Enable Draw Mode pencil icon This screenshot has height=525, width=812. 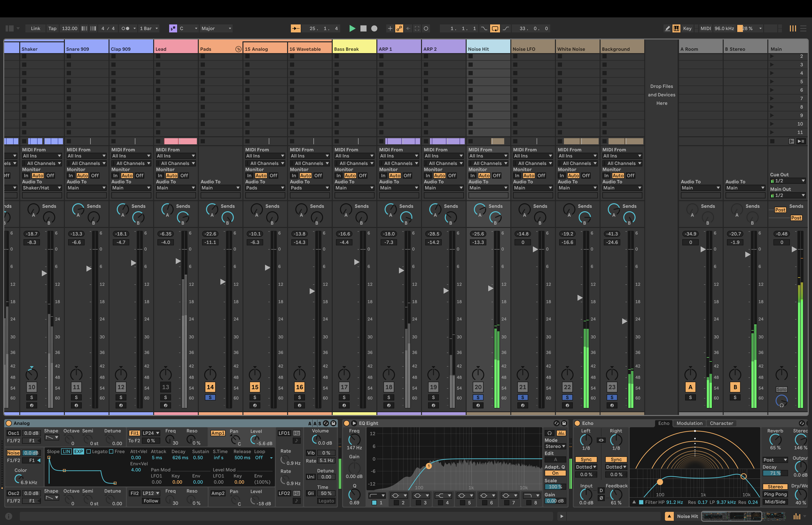[x=667, y=29]
